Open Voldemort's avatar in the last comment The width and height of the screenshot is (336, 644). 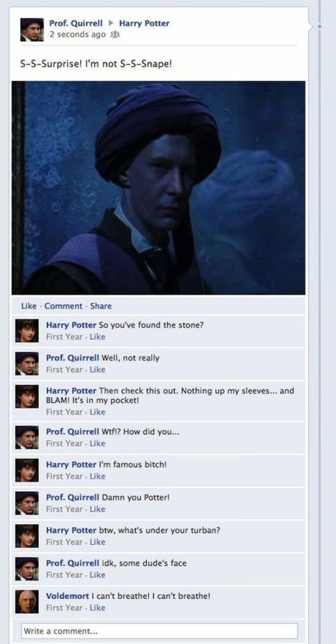click(x=26, y=601)
